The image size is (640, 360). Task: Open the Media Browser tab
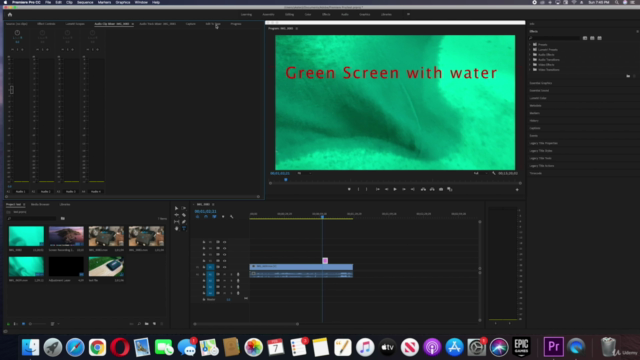[x=40, y=204]
